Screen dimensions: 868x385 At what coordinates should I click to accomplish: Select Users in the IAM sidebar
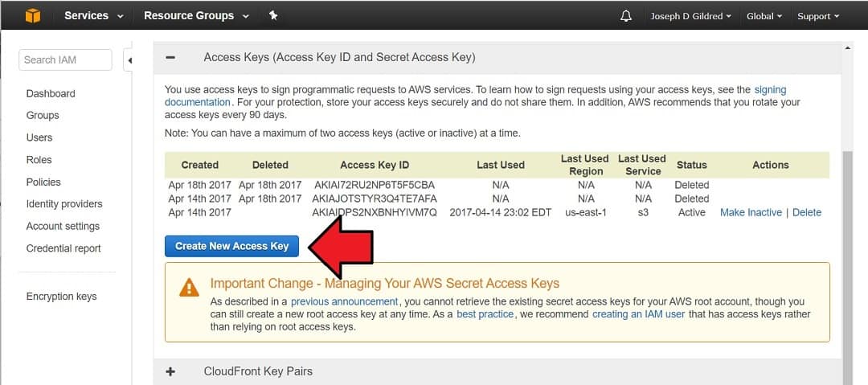tap(39, 137)
